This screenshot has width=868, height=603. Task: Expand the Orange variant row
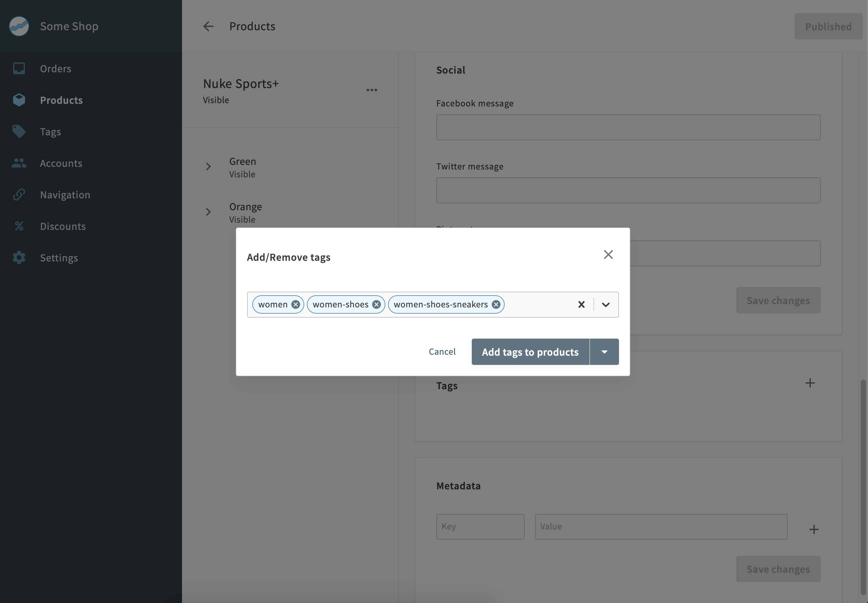[x=208, y=212]
